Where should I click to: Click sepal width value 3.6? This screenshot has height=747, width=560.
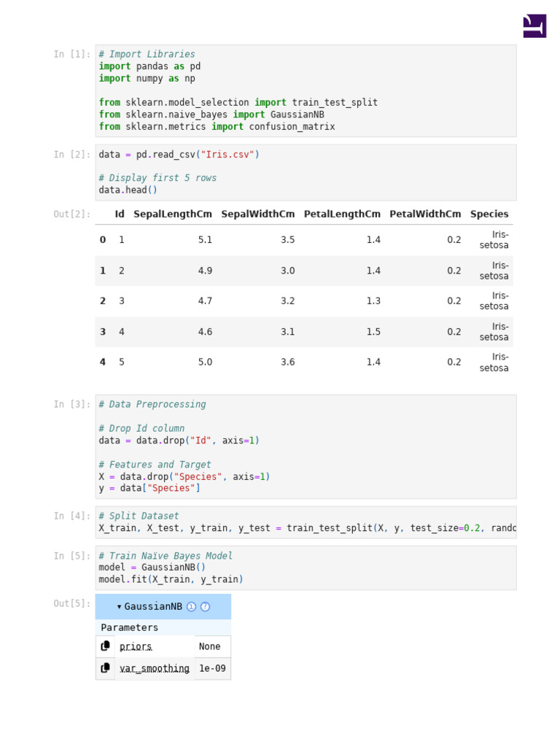tap(287, 362)
